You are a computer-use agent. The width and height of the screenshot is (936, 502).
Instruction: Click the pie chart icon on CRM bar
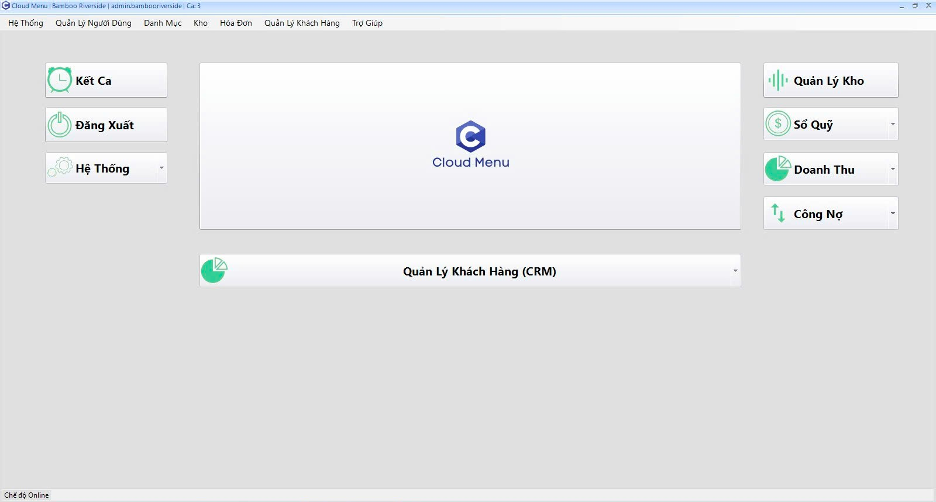[214, 270]
